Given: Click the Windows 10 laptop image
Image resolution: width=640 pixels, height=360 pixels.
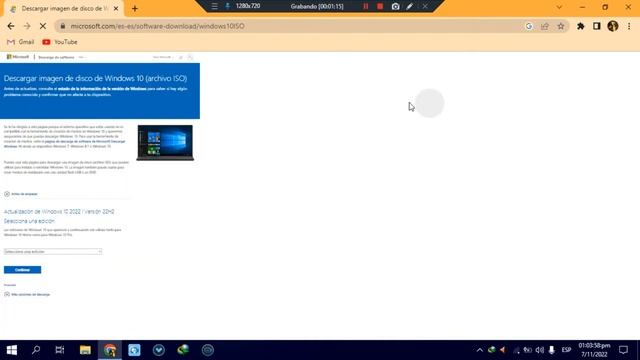Looking at the screenshot, I should pos(165,142).
